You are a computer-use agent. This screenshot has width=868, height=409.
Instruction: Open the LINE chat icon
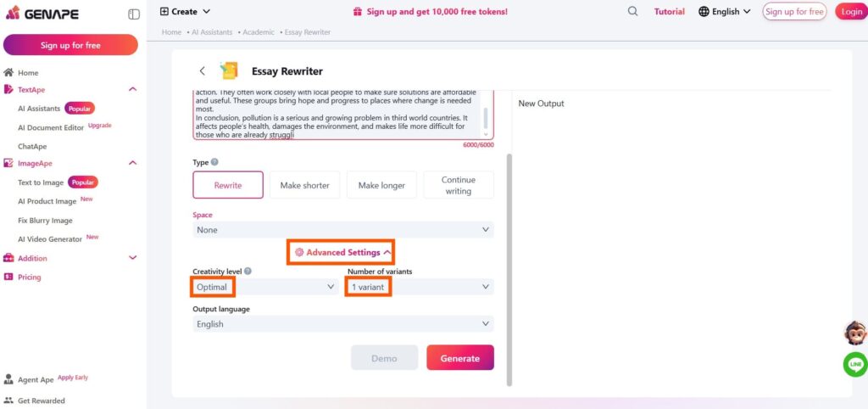point(855,364)
